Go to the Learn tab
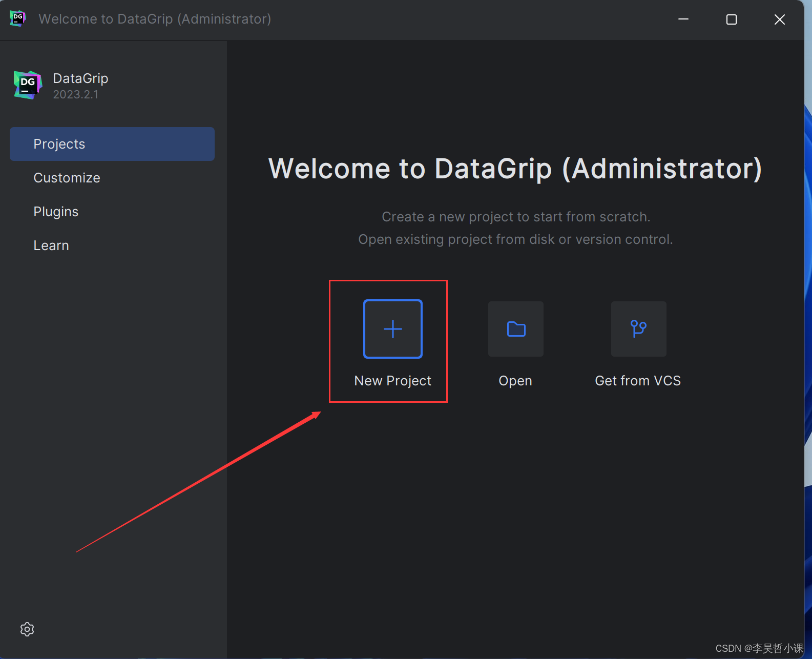812x659 pixels. pyautogui.click(x=112, y=245)
